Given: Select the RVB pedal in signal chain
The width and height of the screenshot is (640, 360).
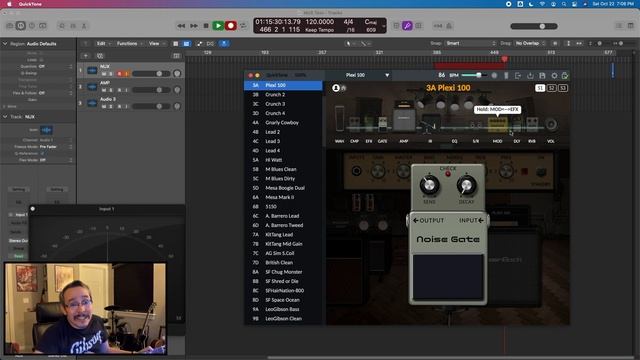Looking at the screenshot, I should (x=532, y=124).
